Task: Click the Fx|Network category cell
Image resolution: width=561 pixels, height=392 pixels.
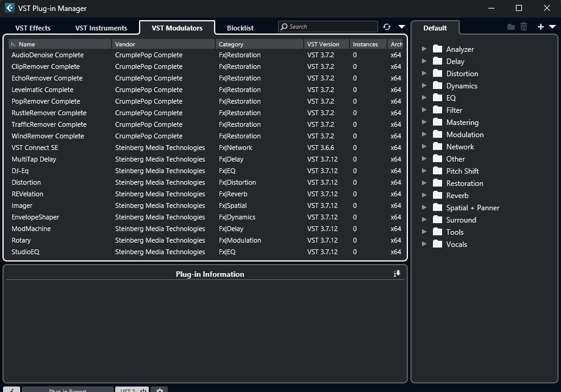Action: click(235, 148)
